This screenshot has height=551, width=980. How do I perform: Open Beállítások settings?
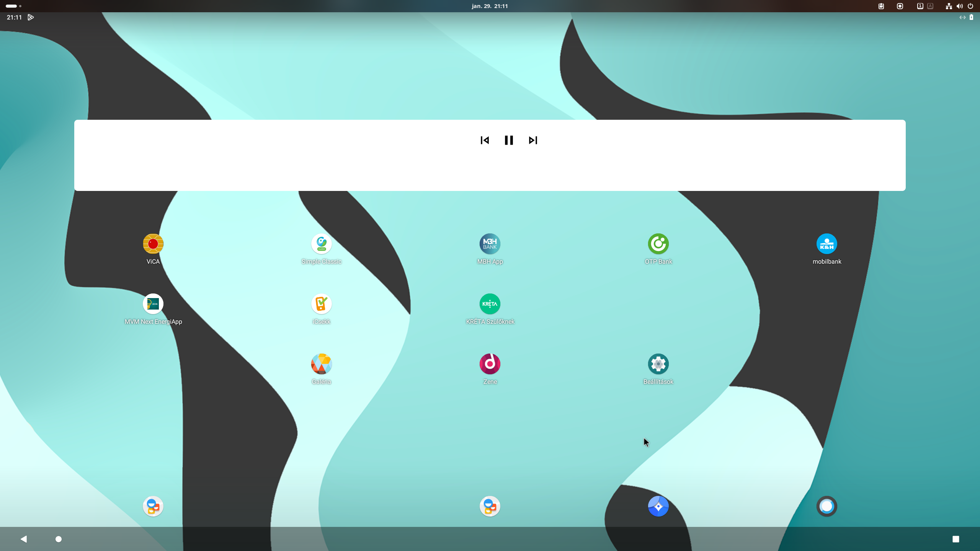[x=658, y=364]
